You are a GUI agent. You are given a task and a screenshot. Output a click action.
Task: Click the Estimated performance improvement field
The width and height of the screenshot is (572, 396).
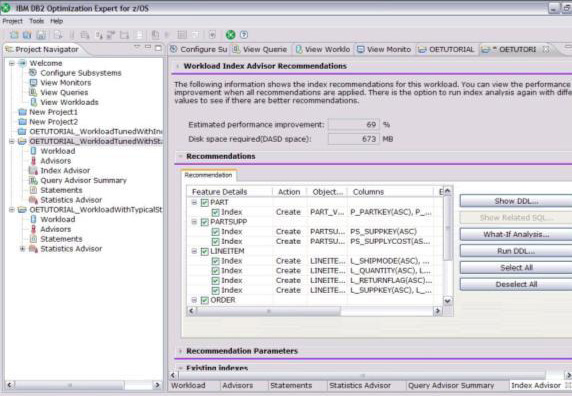[x=353, y=125]
